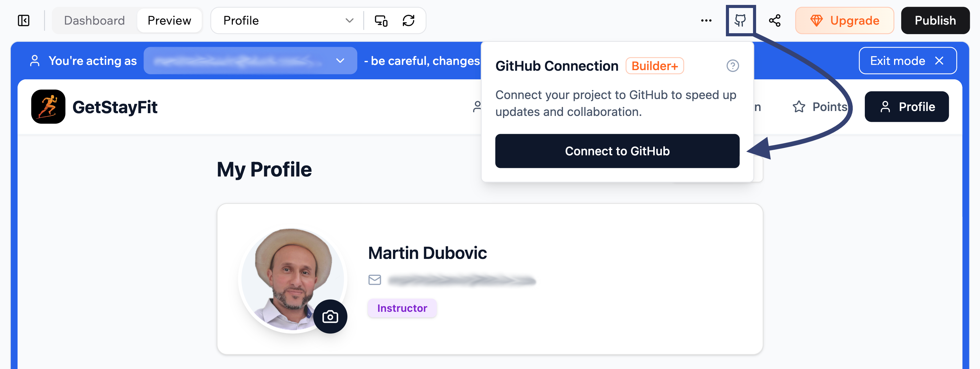Exit acting-as mode via Exit mode

click(x=908, y=60)
